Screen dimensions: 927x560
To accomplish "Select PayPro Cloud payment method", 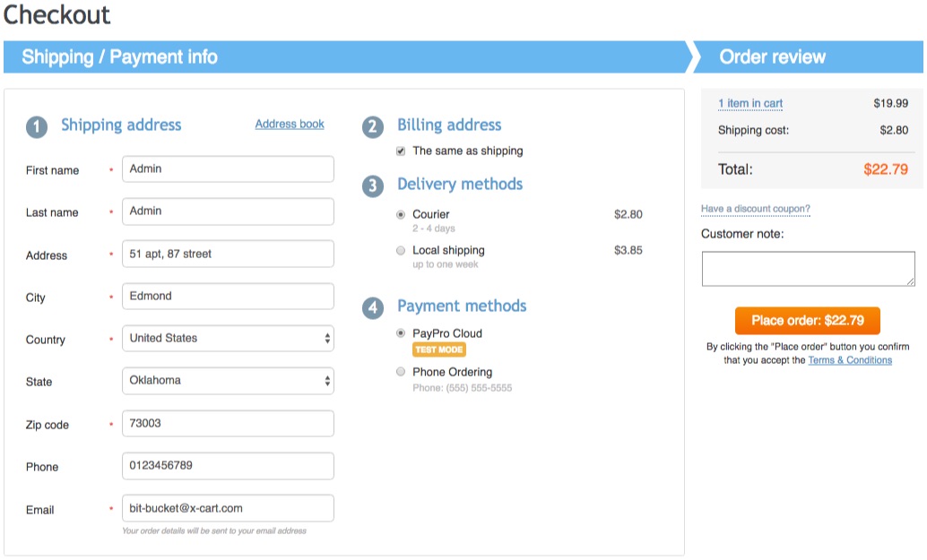I will pyautogui.click(x=401, y=332).
